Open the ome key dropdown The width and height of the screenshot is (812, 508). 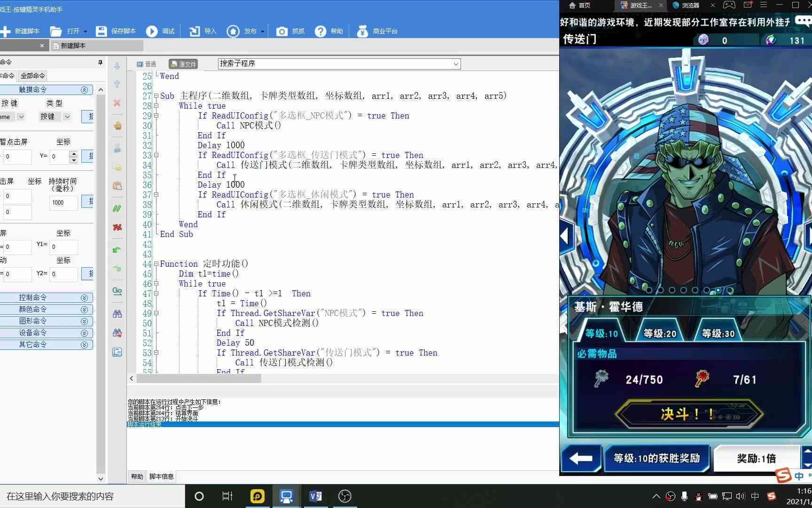coord(21,117)
